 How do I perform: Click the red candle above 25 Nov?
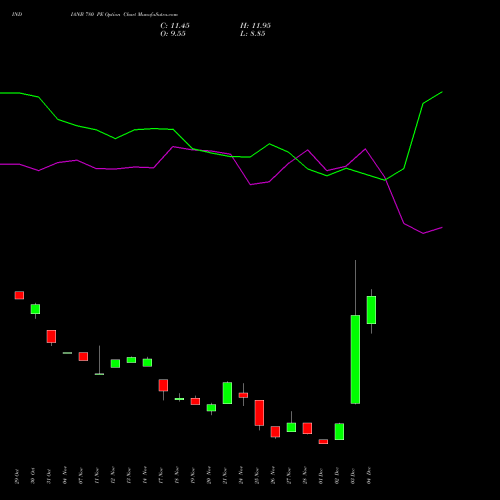[x=259, y=413]
